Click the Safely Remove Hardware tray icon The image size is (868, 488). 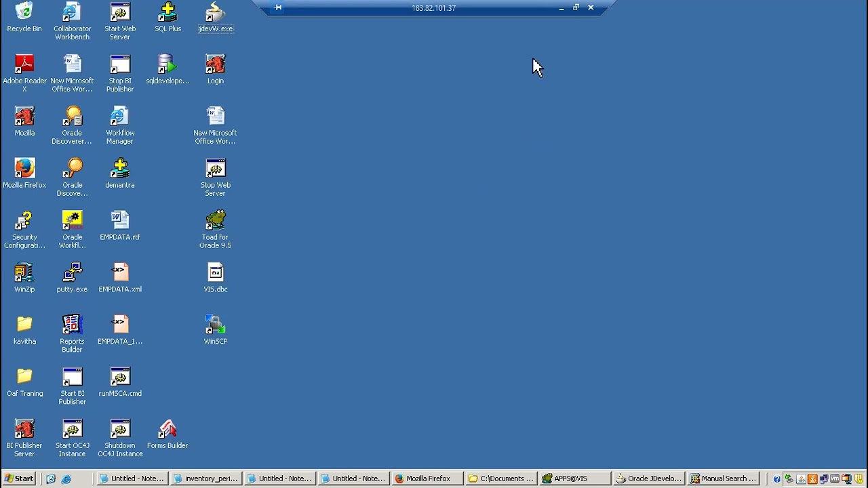(789, 479)
